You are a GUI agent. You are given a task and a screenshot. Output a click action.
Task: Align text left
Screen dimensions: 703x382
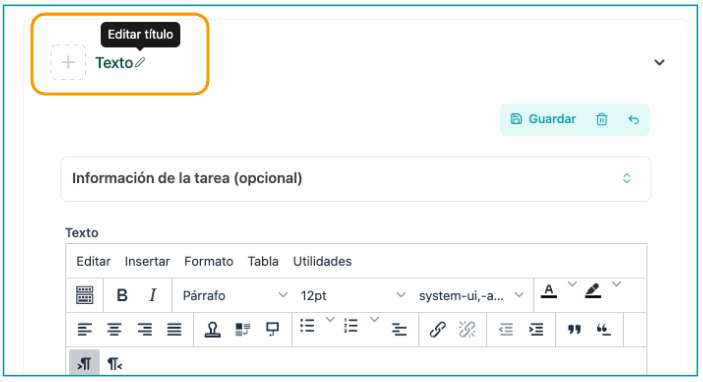85,330
